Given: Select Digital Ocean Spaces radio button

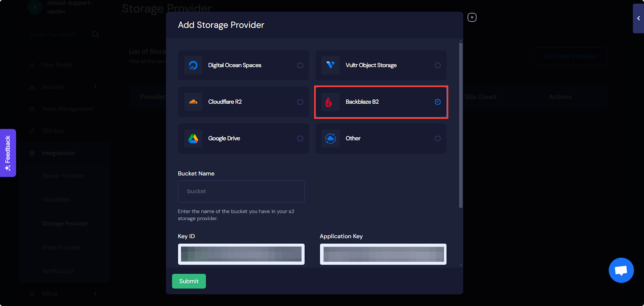Looking at the screenshot, I should (x=300, y=65).
